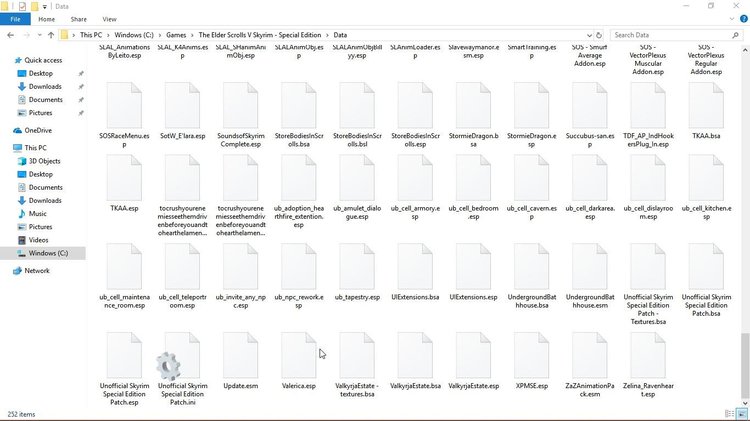Click the scrollbar down arrow
The image size is (750, 421).
[x=745, y=403]
